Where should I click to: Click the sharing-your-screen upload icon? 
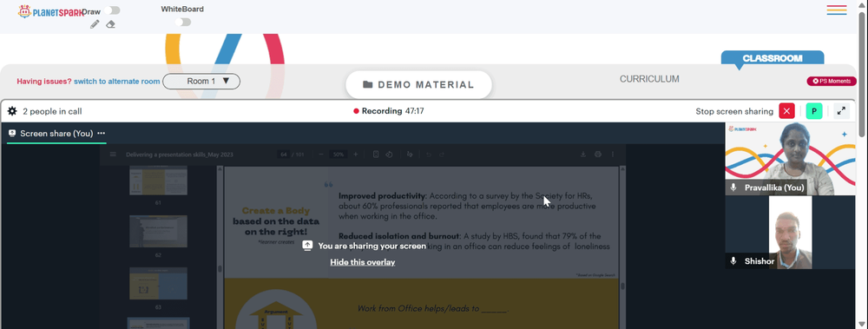point(308,246)
